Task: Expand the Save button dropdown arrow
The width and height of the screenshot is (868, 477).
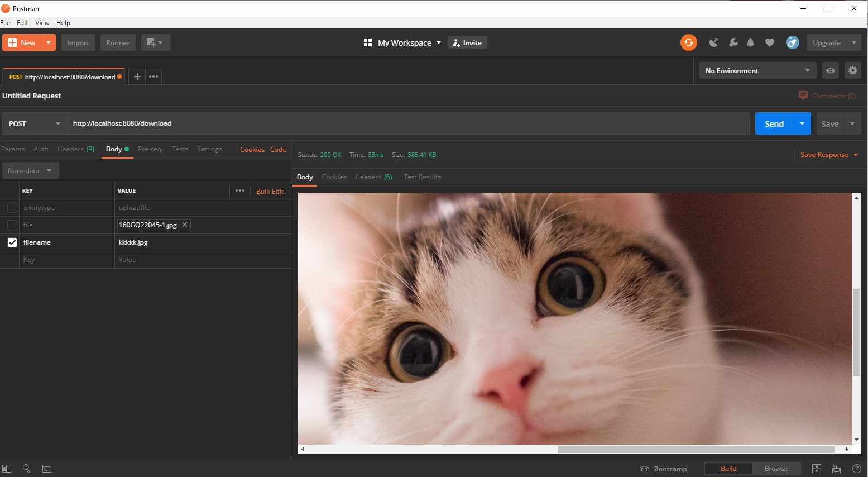Action: 852,123
